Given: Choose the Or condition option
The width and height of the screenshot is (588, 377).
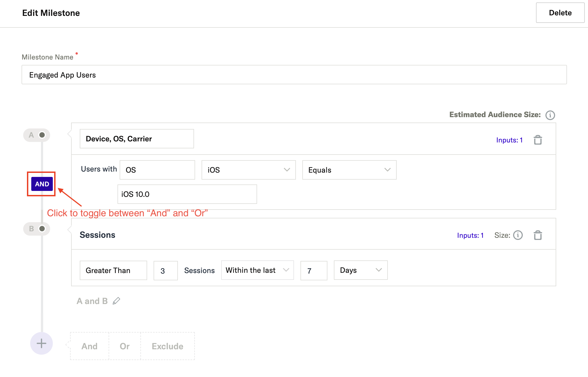Looking at the screenshot, I should pos(125,346).
